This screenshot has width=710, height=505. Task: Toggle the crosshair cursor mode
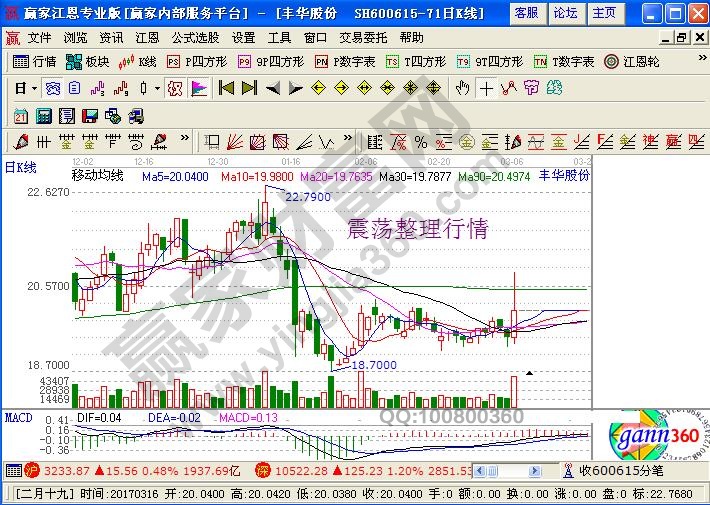(x=486, y=88)
